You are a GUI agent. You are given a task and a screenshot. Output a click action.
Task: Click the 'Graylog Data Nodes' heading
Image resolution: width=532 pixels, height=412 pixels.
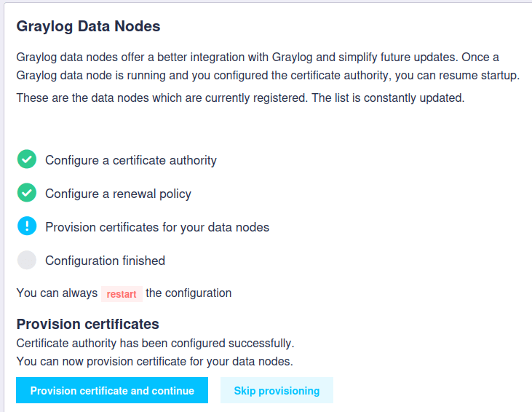click(x=88, y=26)
